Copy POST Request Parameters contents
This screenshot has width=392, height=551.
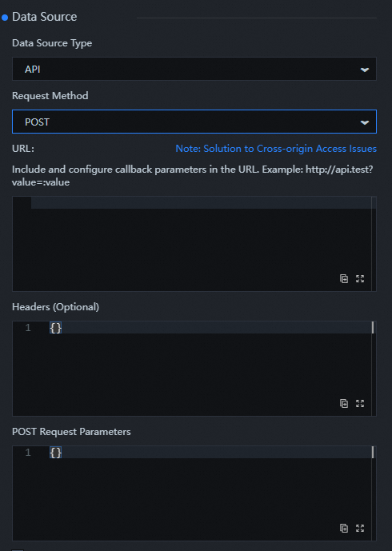[344, 528]
